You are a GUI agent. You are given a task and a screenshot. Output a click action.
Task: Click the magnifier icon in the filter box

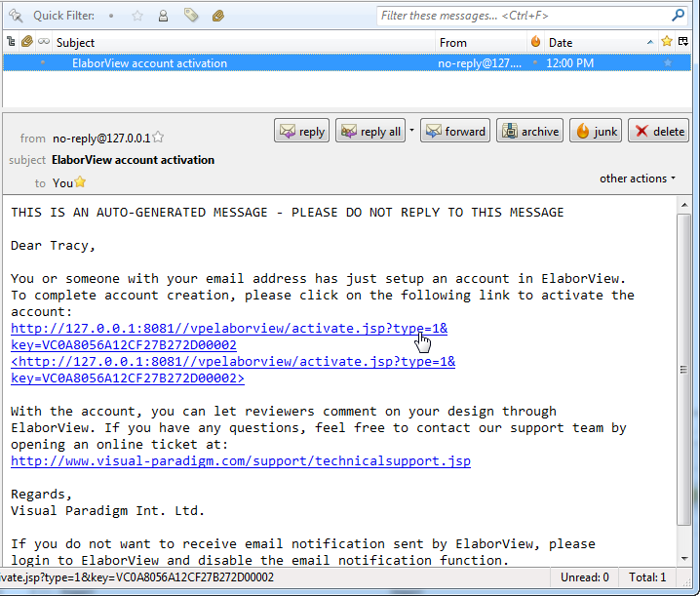pos(678,16)
